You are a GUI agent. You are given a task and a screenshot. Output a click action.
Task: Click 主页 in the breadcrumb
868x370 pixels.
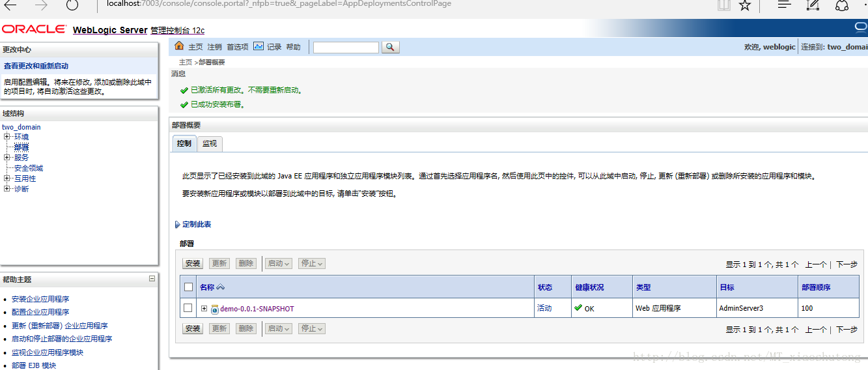[x=186, y=63]
